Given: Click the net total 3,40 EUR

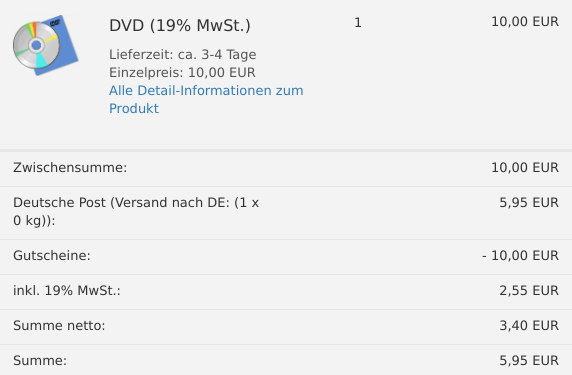Looking at the screenshot, I should click(529, 325).
